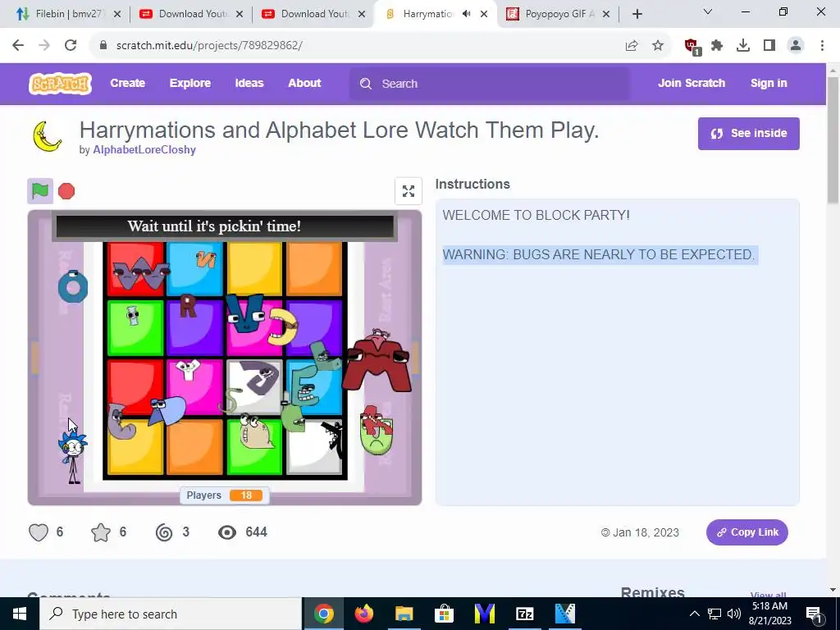This screenshot has width=840, height=630.
Task: Click the remix spiral icon
Action: pyautogui.click(x=164, y=532)
